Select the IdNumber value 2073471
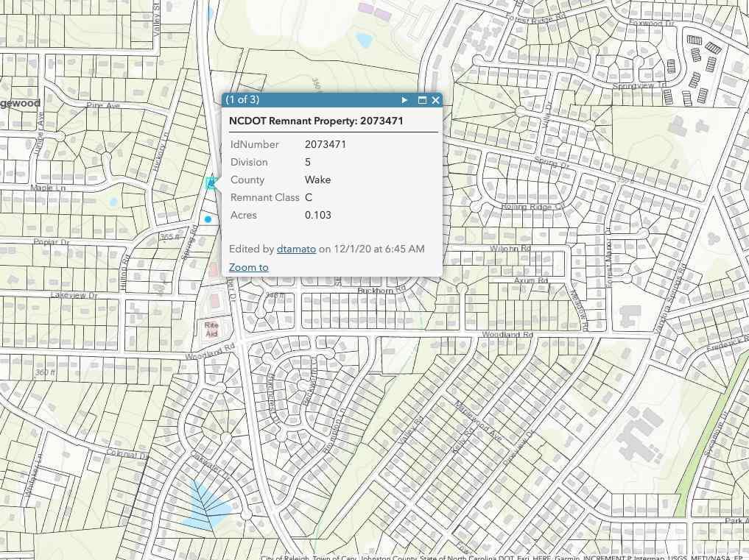Viewport: 749px width, 560px height. [x=326, y=144]
